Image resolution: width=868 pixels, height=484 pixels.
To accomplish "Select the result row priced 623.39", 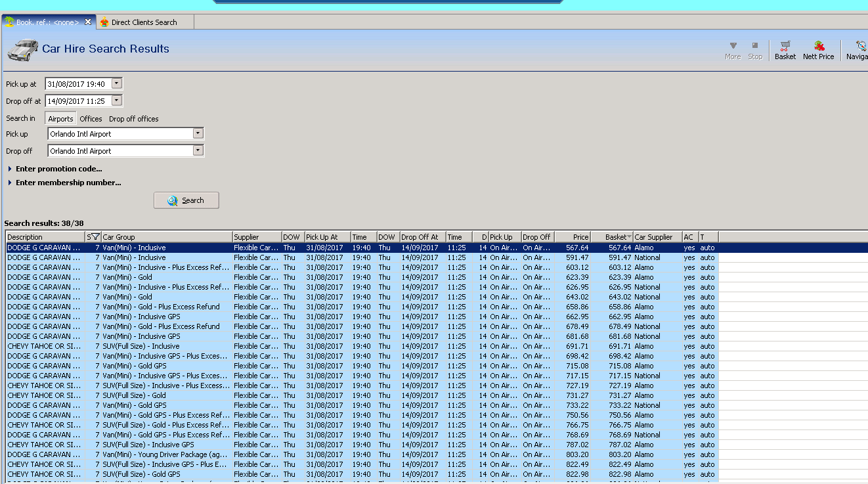I will 362,277.
